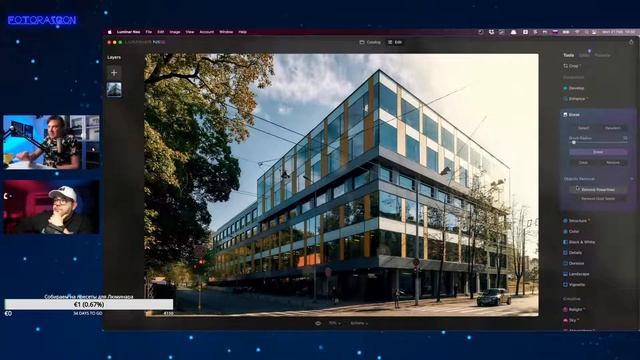Toggle before/after preview eye icon
The height and width of the screenshot is (360, 640).
[318, 323]
